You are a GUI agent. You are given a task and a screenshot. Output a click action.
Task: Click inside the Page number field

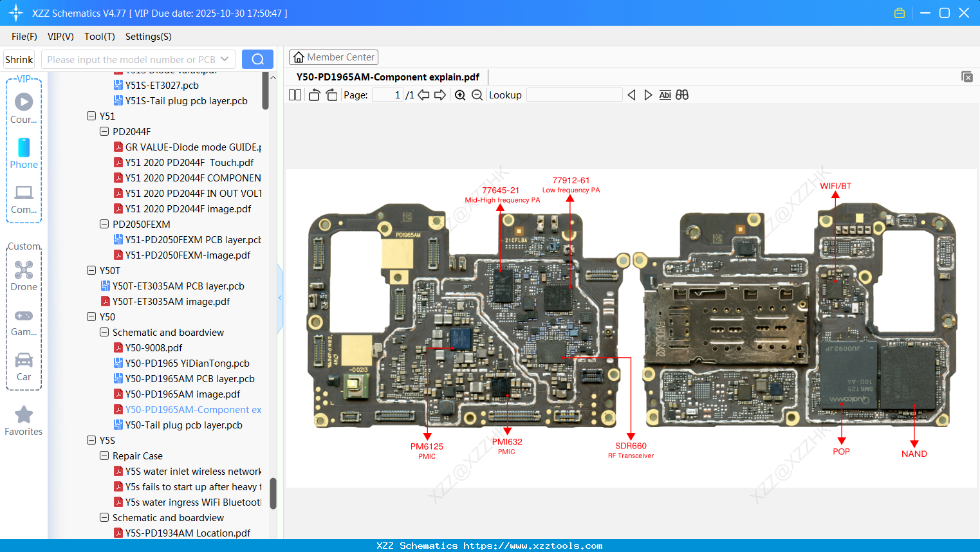pos(387,95)
